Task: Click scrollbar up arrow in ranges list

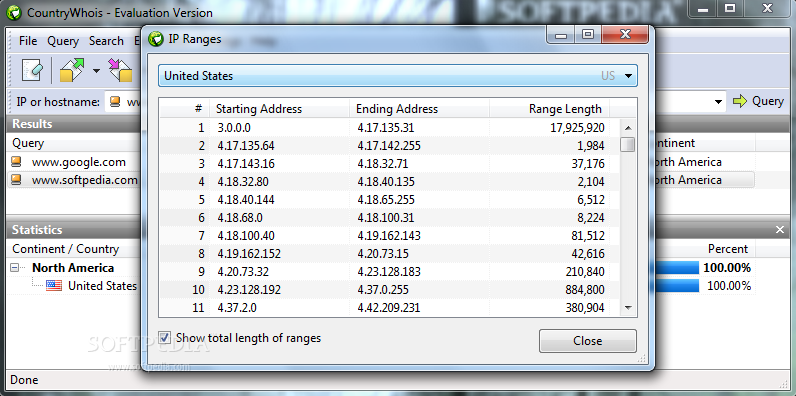Action: point(628,128)
